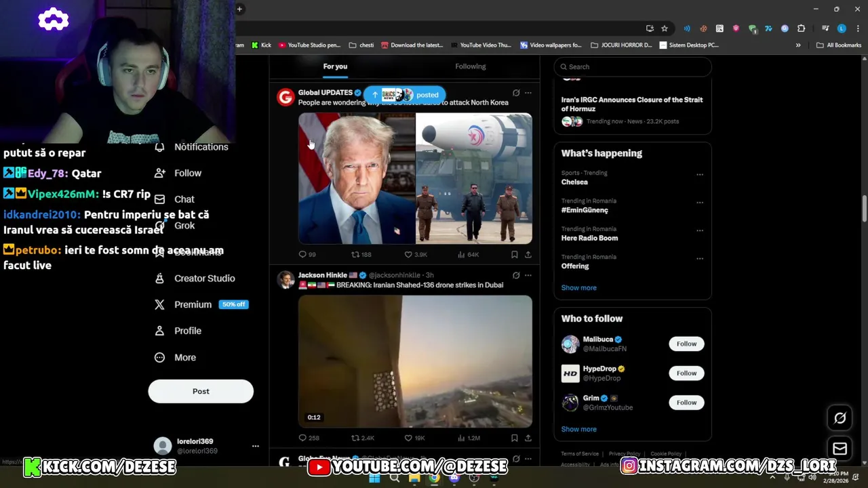Follow Grim account

coord(686,403)
